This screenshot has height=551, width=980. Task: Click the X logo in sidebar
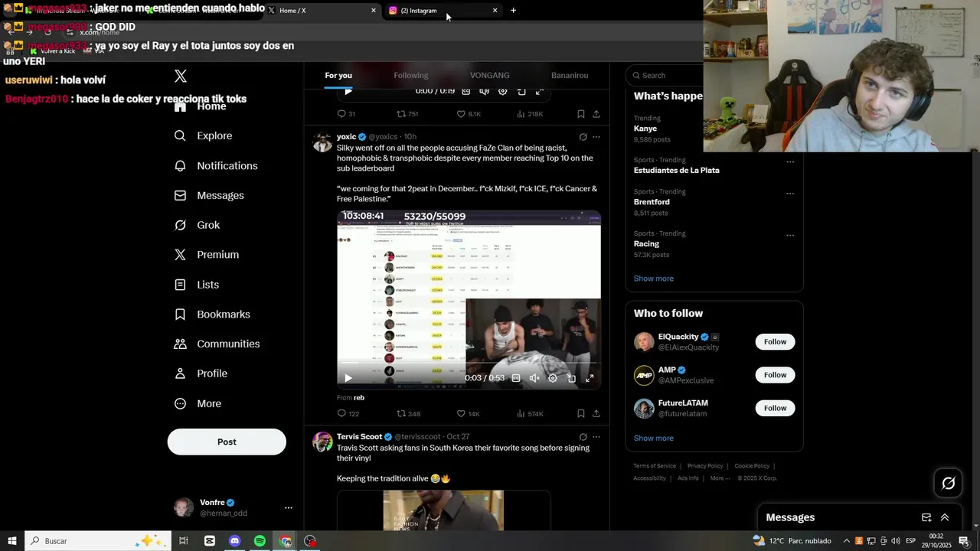[181, 76]
